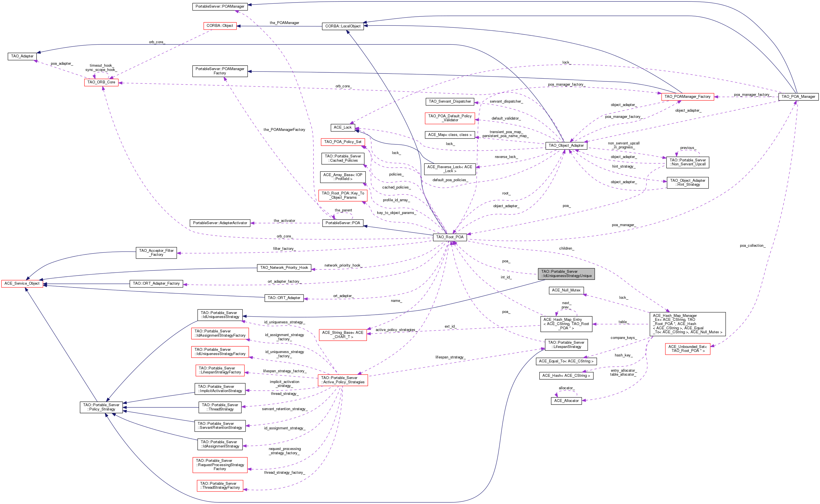Click the LifespanStrategy class box
This screenshot has width=820, height=504.
[566, 345]
